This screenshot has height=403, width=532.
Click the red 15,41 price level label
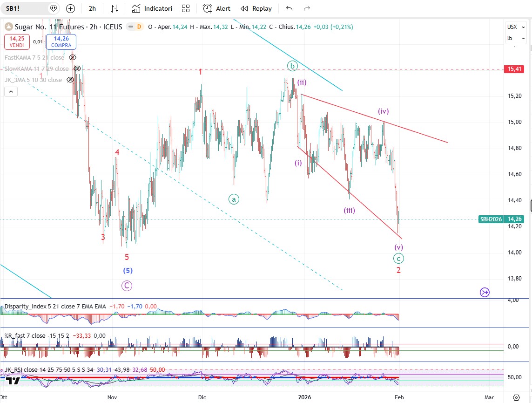[513, 69]
